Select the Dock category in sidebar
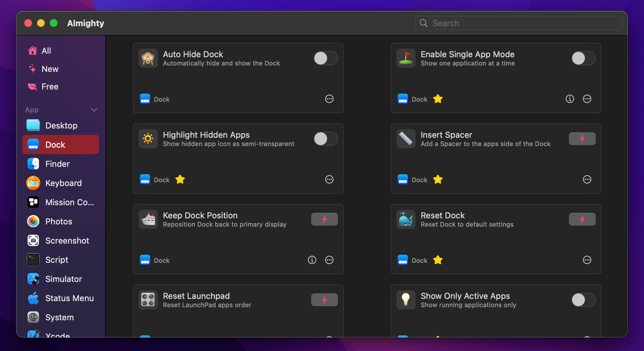Viewport: 644px width, 351px height. click(61, 144)
